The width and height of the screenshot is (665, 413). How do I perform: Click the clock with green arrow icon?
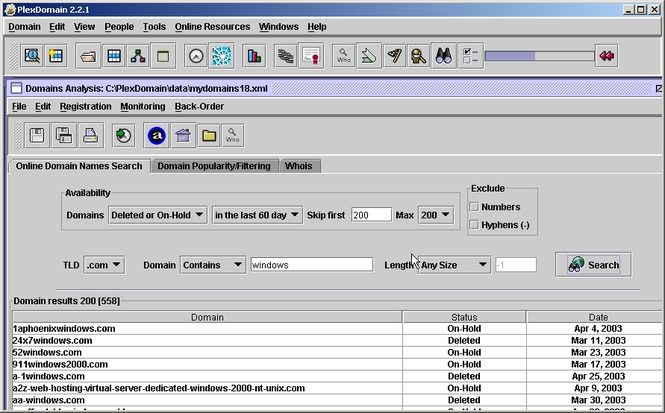click(123, 136)
